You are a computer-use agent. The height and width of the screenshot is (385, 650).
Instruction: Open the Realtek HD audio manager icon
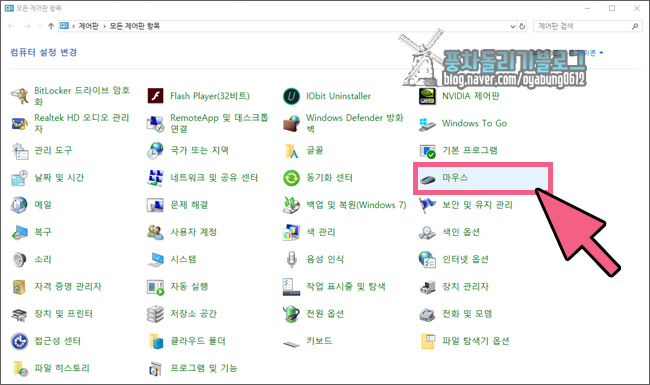pyautogui.click(x=19, y=123)
